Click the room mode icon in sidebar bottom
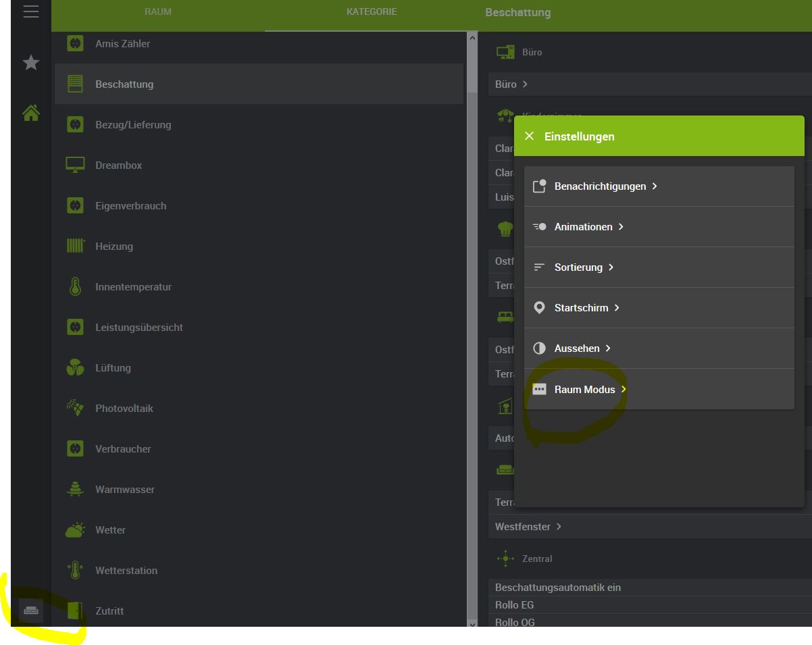The height and width of the screenshot is (645, 812). pyautogui.click(x=31, y=610)
